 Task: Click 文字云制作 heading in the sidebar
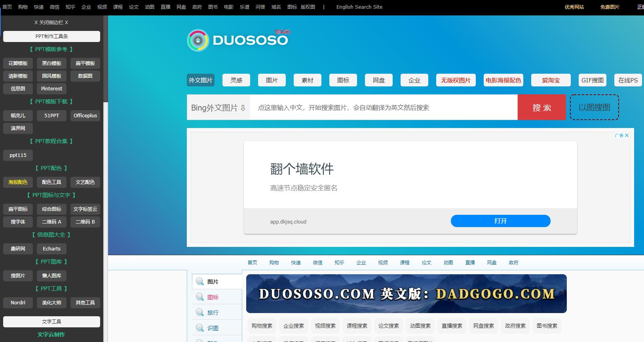coord(51,334)
